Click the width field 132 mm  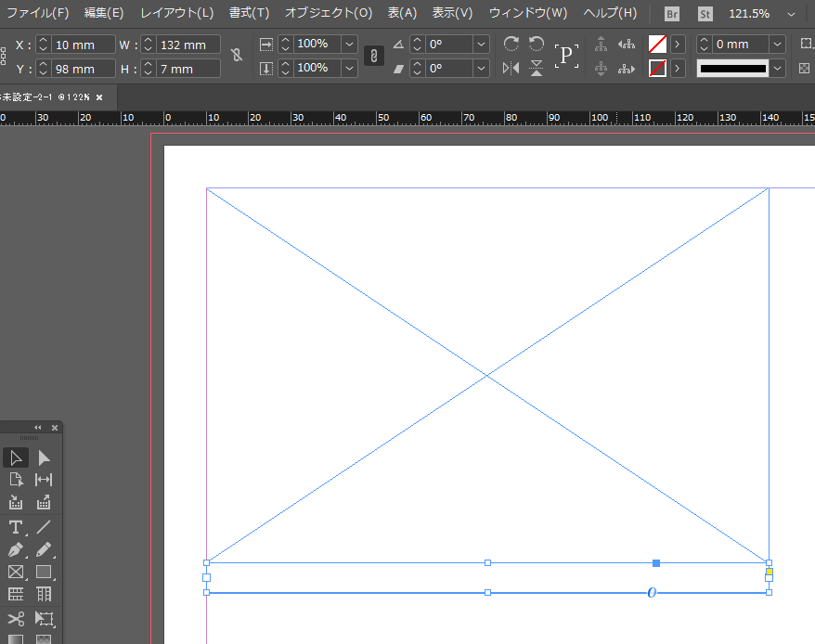(x=188, y=45)
